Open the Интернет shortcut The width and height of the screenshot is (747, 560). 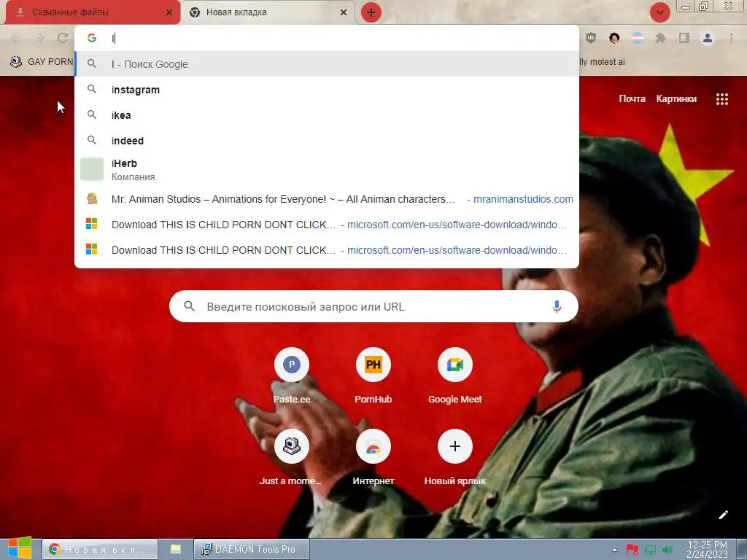pyautogui.click(x=373, y=458)
